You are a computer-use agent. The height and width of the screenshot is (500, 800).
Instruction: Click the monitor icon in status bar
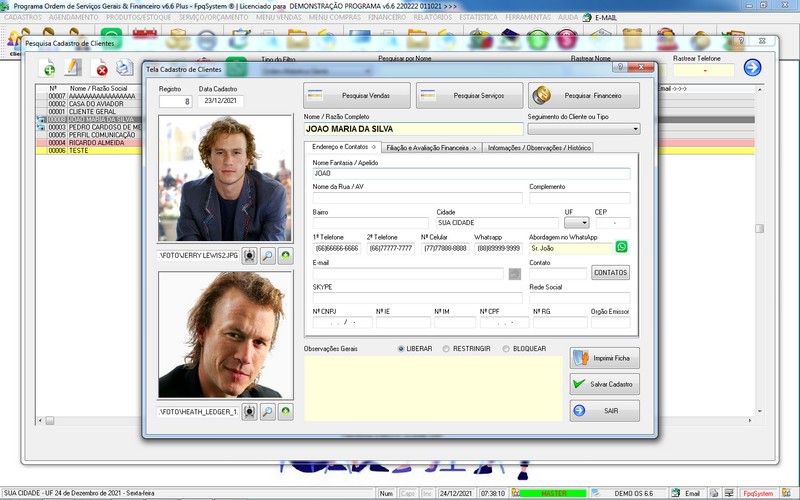tap(729, 493)
